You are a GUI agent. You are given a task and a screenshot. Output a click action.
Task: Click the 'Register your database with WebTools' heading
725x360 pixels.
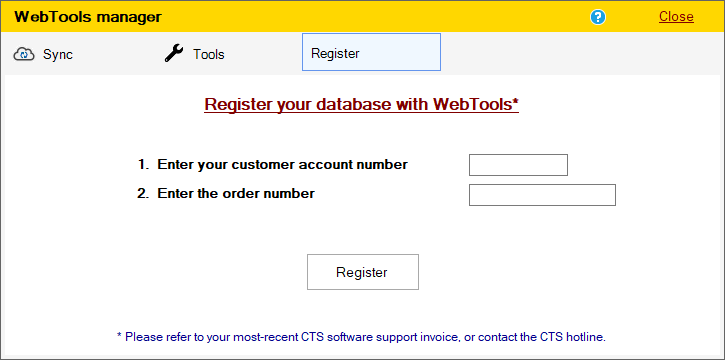click(x=362, y=104)
